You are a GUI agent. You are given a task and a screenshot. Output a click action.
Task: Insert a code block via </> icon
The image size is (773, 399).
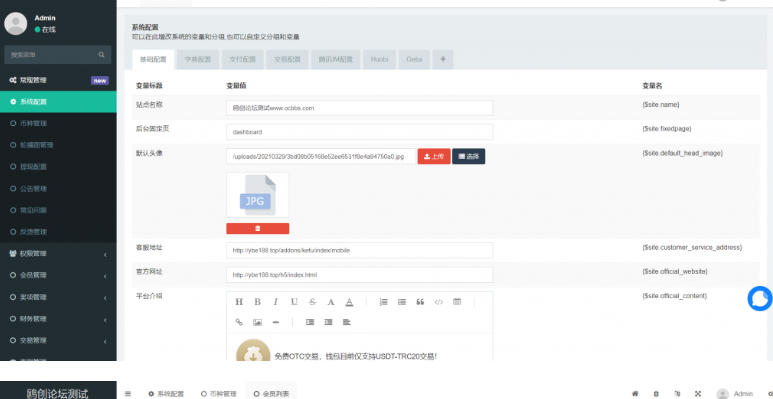pos(438,302)
